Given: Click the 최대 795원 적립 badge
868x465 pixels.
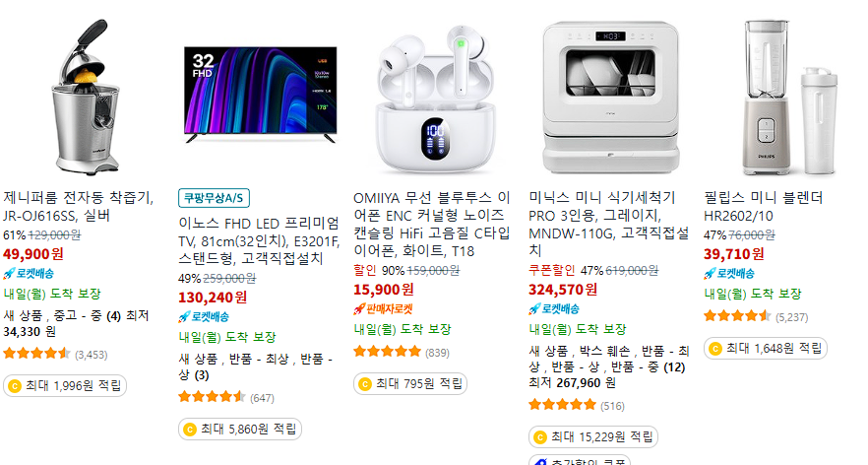Looking at the screenshot, I should [x=410, y=383].
